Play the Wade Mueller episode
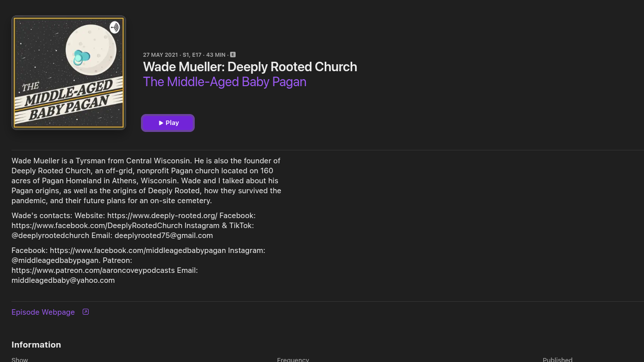The height and width of the screenshot is (362, 644). point(168,123)
